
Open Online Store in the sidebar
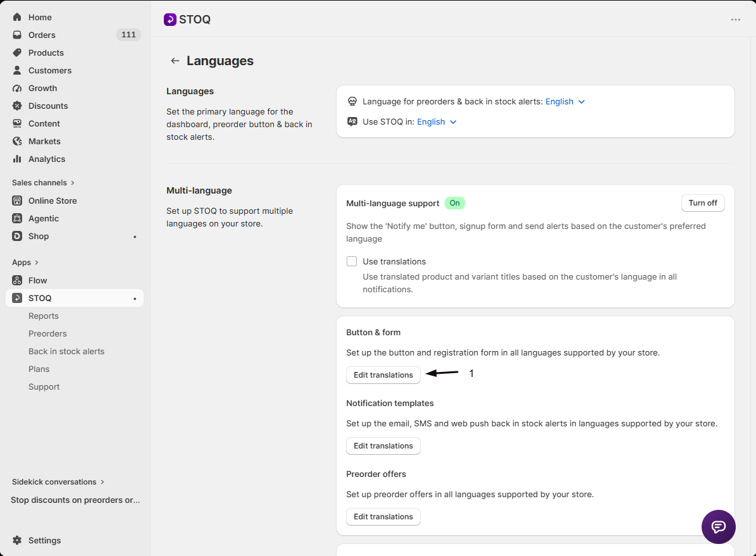tap(53, 201)
